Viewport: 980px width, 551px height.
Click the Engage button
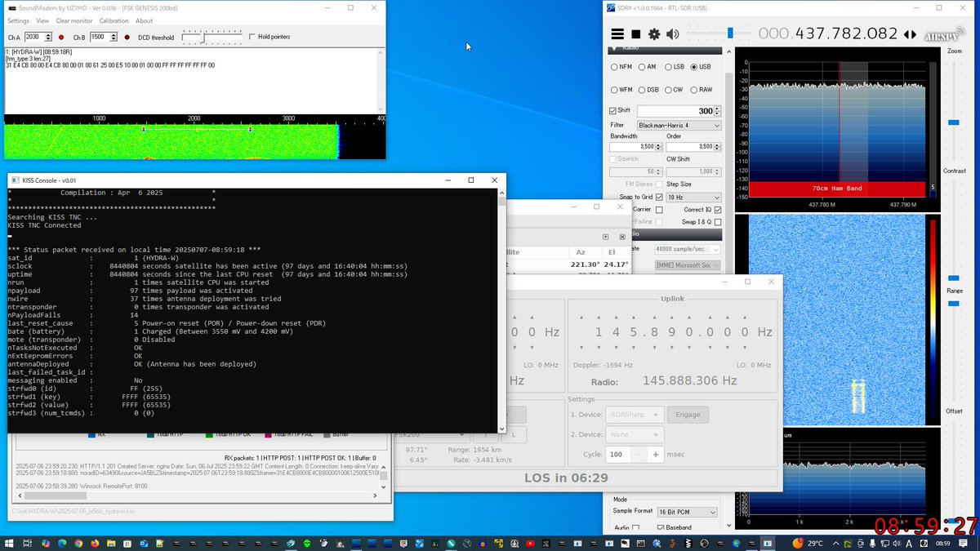point(688,415)
